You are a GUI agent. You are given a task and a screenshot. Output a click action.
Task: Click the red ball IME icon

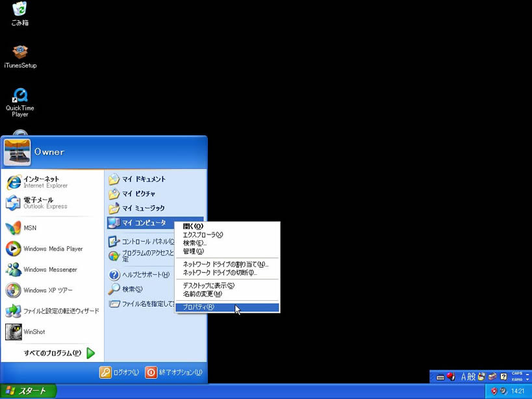pyautogui.click(x=451, y=376)
